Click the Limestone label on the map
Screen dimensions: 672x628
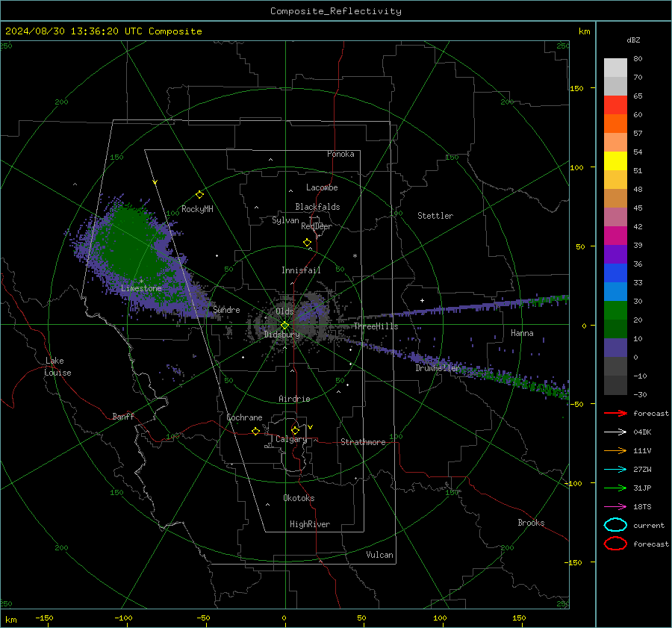pyautogui.click(x=141, y=288)
